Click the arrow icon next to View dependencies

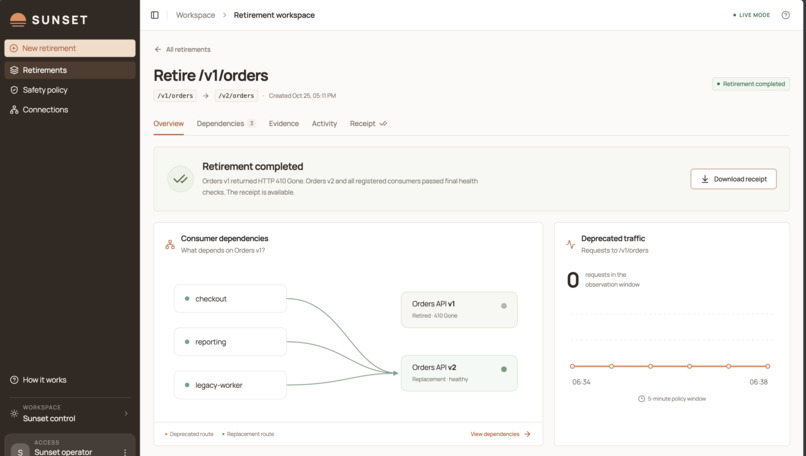pyautogui.click(x=527, y=434)
